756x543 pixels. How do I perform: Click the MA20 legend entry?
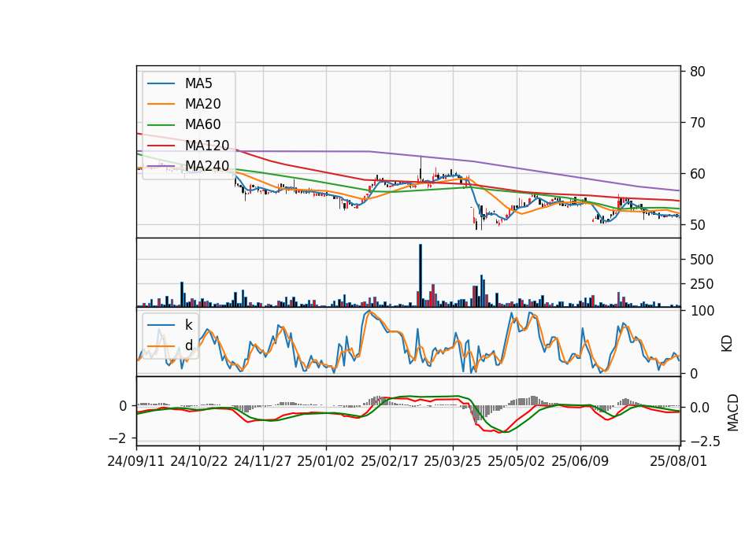[x=183, y=104]
